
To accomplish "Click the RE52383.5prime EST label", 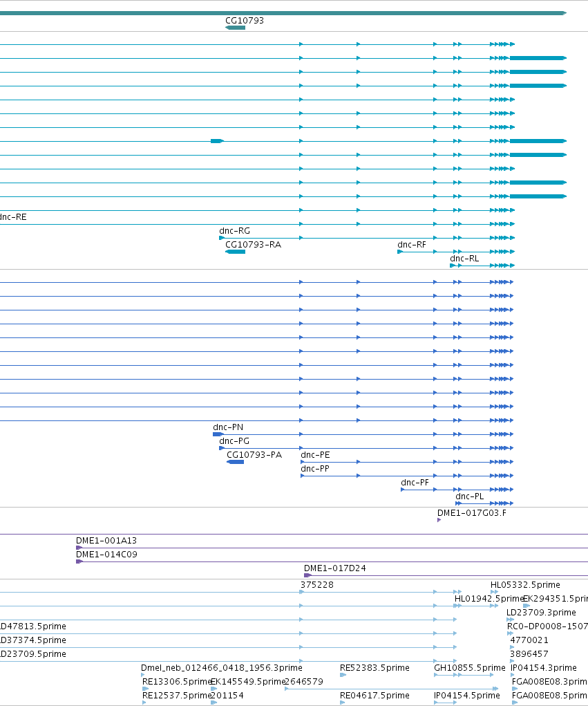I will [x=374, y=668].
